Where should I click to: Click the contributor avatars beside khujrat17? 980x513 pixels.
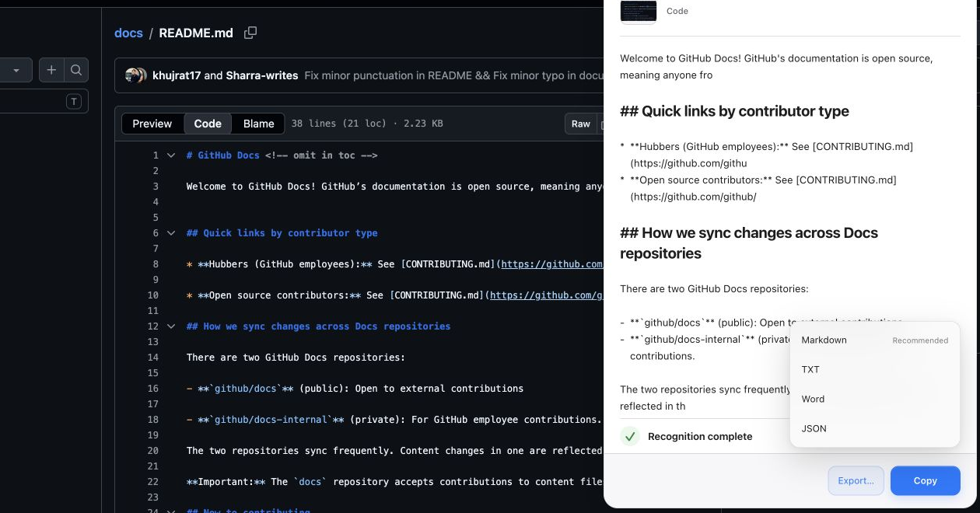135,75
